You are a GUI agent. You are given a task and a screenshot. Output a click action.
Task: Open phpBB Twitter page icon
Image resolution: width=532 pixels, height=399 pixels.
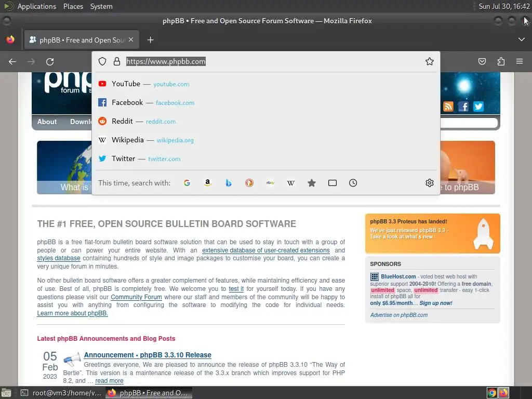tap(478, 107)
